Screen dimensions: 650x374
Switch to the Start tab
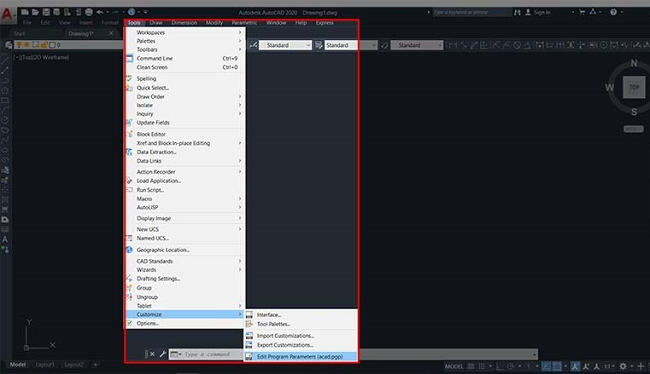[x=19, y=34]
